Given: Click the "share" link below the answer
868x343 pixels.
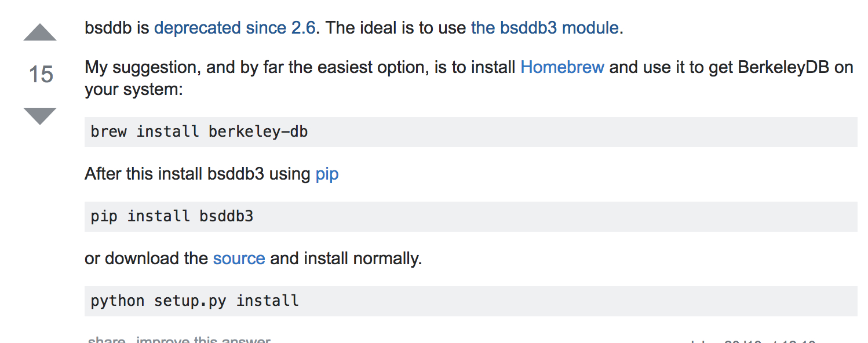Looking at the screenshot, I should 107,340.
